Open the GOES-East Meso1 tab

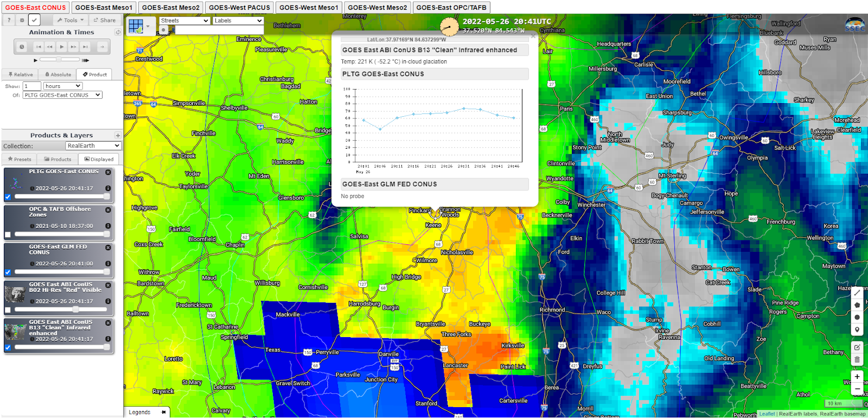pyautogui.click(x=104, y=8)
